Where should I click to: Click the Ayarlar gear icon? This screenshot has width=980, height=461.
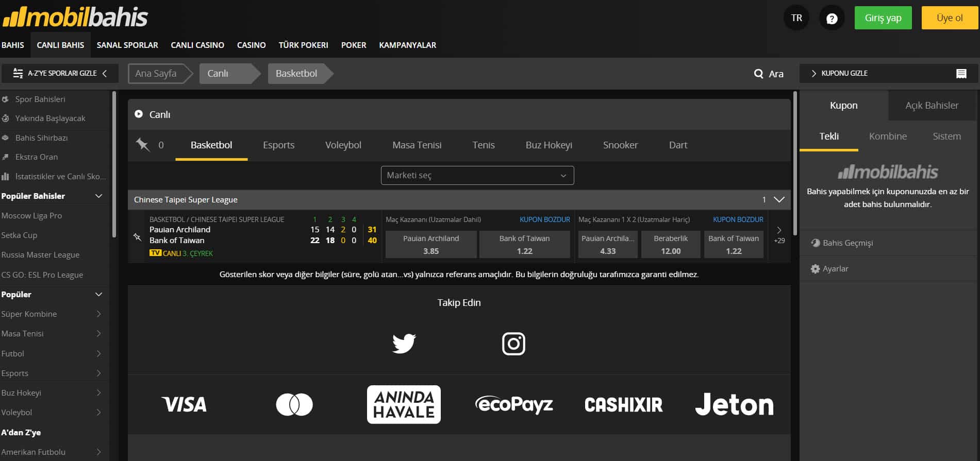(815, 268)
